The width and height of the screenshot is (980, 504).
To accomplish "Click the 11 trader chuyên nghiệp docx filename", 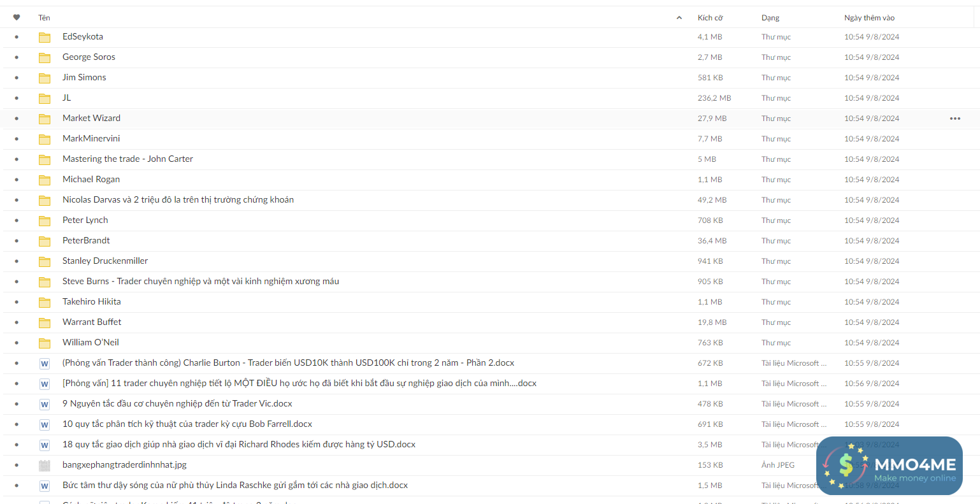I will click(x=299, y=384).
